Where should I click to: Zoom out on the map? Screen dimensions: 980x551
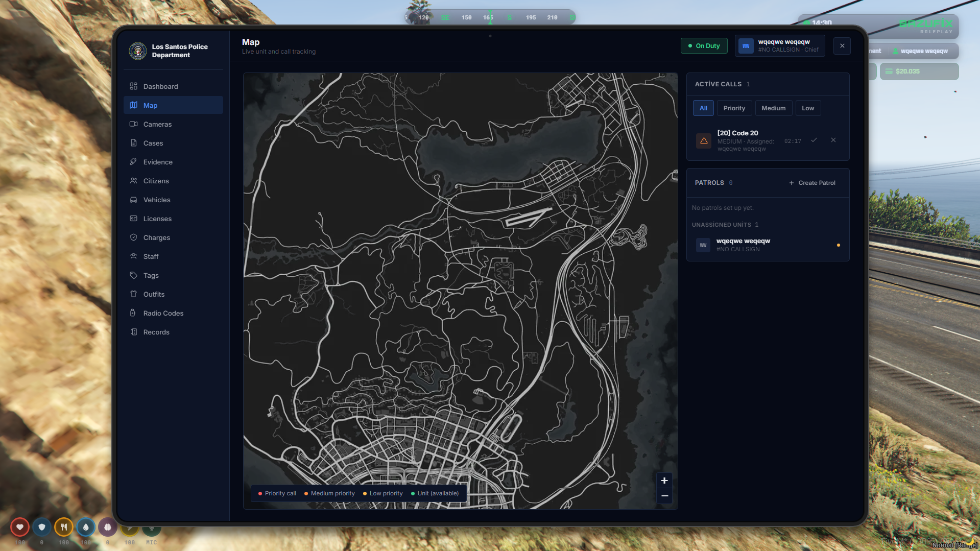click(x=664, y=496)
